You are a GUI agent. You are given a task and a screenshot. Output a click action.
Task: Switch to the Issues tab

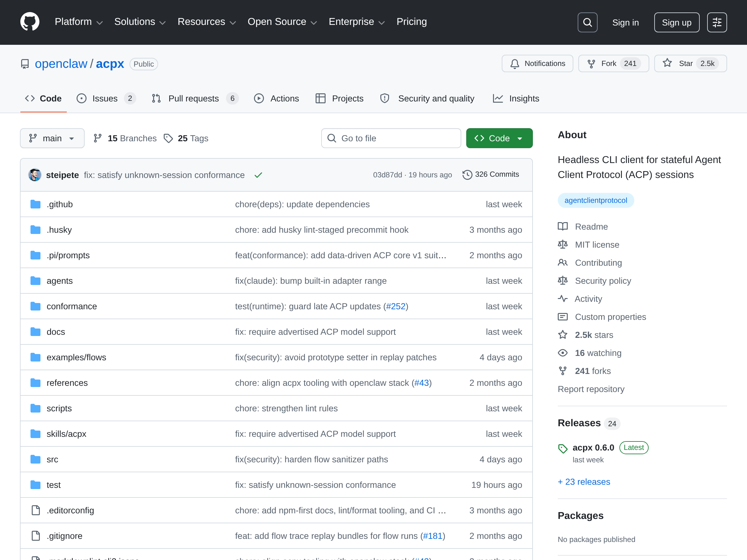(106, 99)
